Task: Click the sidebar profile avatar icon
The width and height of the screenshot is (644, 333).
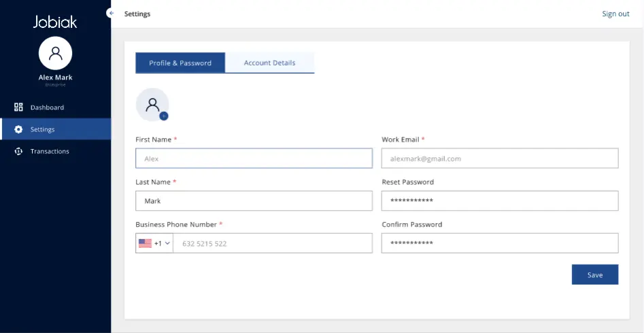Action: click(56, 53)
